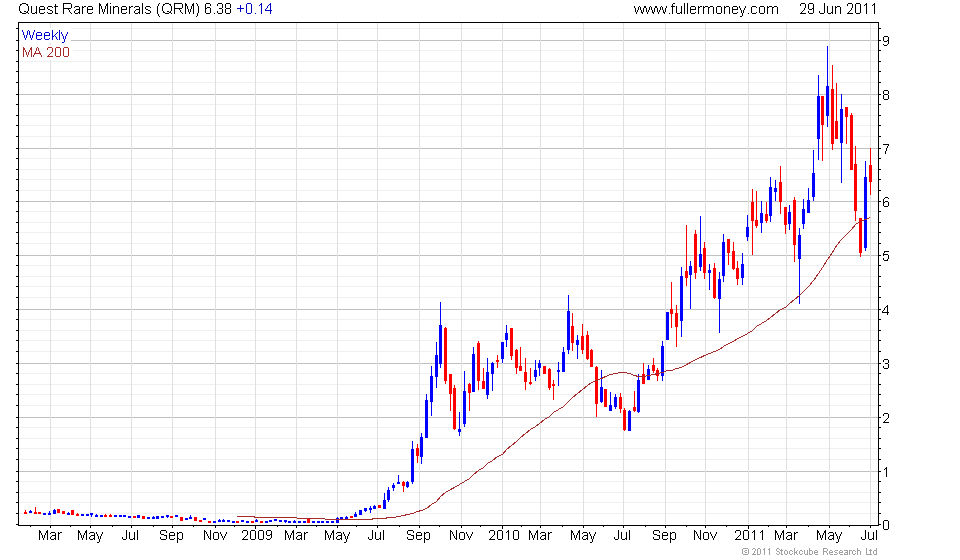The image size is (960, 560).
Task: Click the y-axis label 3
Action: [x=886, y=364]
